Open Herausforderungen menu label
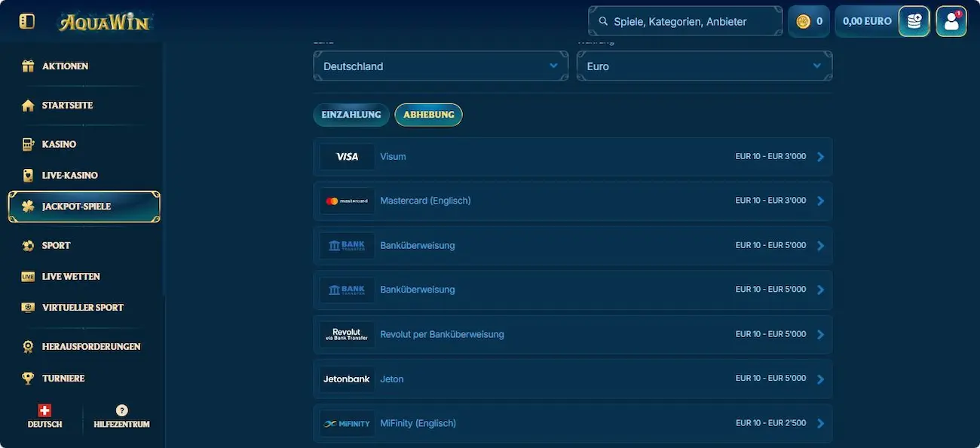This screenshot has width=980, height=448. click(x=91, y=347)
